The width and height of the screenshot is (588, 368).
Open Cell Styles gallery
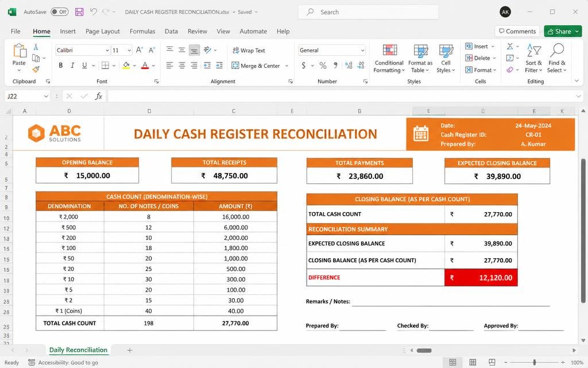(x=446, y=58)
